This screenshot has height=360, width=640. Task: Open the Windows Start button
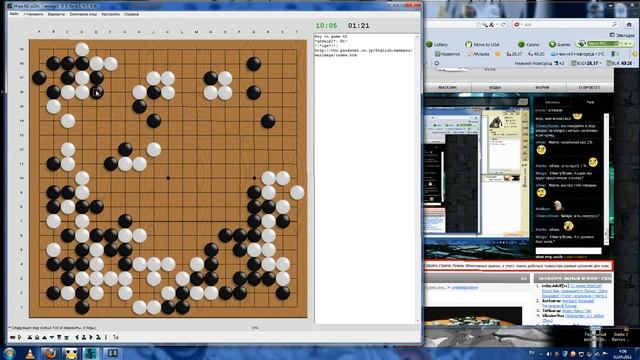click(x=9, y=353)
